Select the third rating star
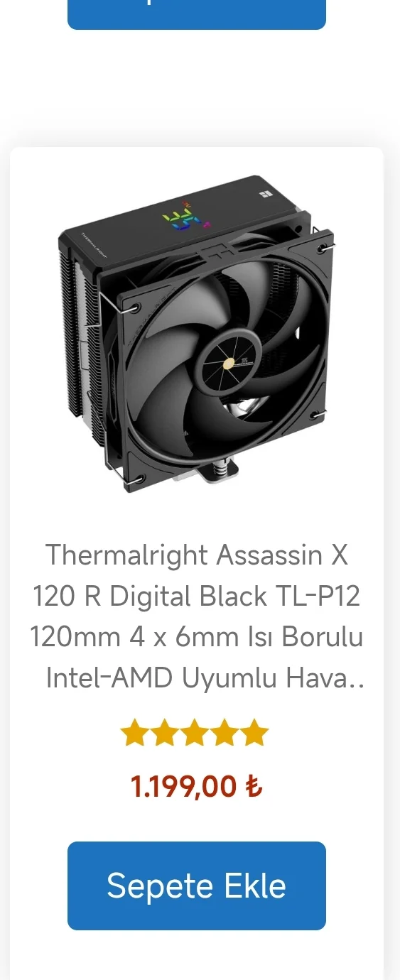 (x=194, y=733)
